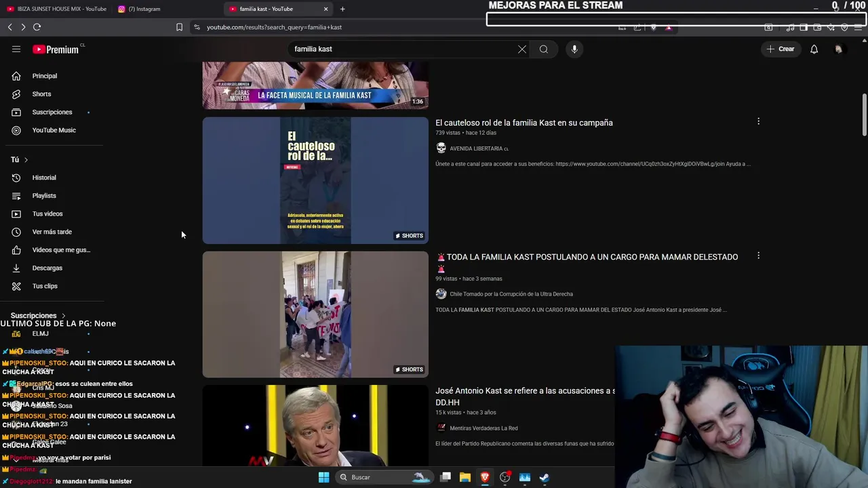The image size is (868, 488).
Task: Click the Crear button
Action: point(780,49)
